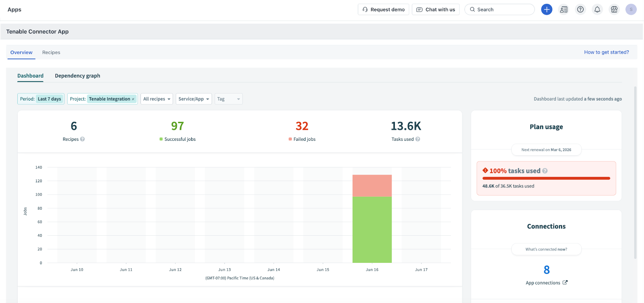The height and width of the screenshot is (303, 644).
Task: Click the headset icon in Request demo
Action: point(365,9)
